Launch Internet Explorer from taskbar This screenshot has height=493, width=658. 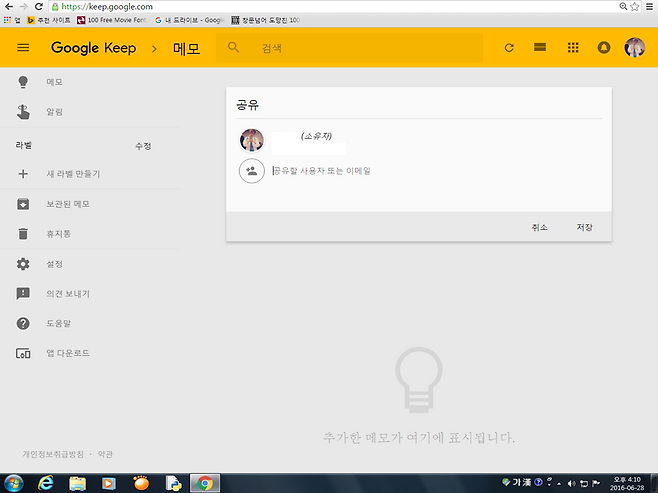tap(46, 483)
